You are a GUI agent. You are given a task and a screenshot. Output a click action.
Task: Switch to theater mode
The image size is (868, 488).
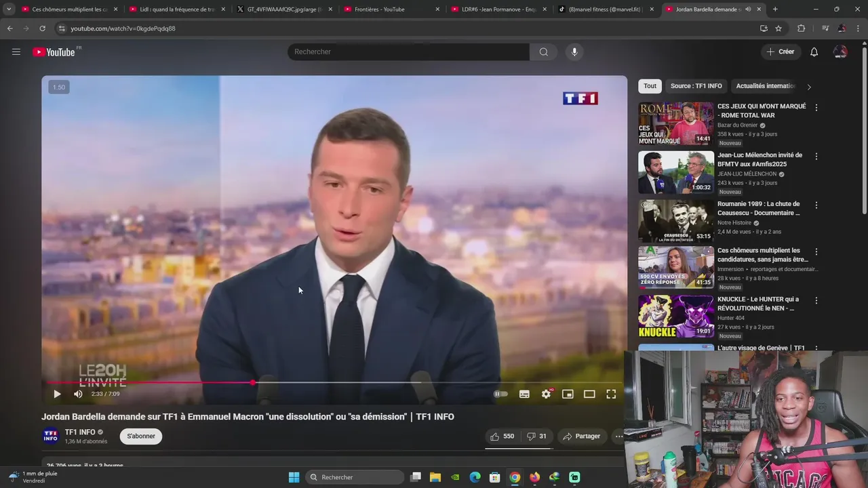click(589, 394)
